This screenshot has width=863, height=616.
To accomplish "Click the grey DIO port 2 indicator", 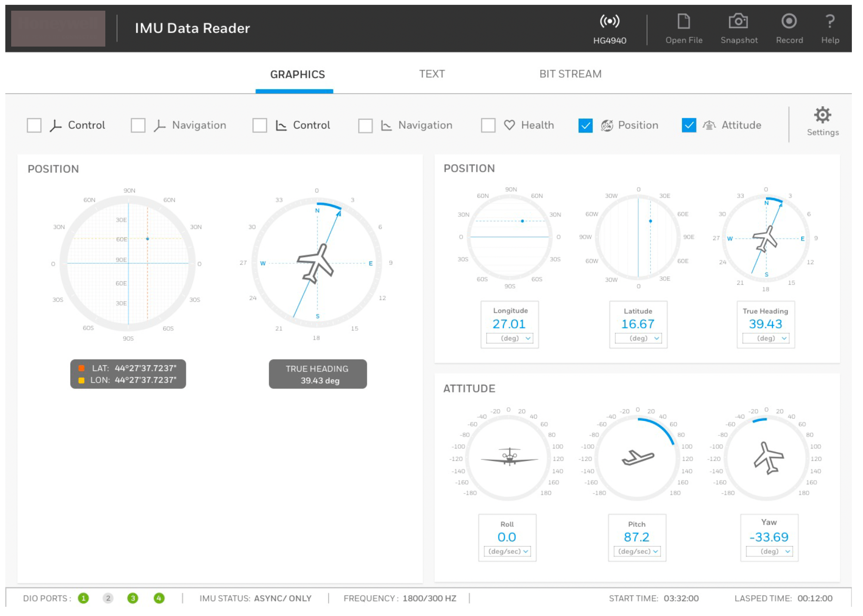I will pyautogui.click(x=108, y=598).
